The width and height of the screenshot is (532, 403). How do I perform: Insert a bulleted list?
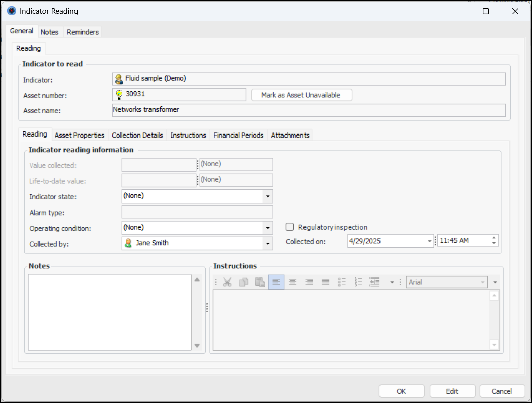tap(342, 282)
